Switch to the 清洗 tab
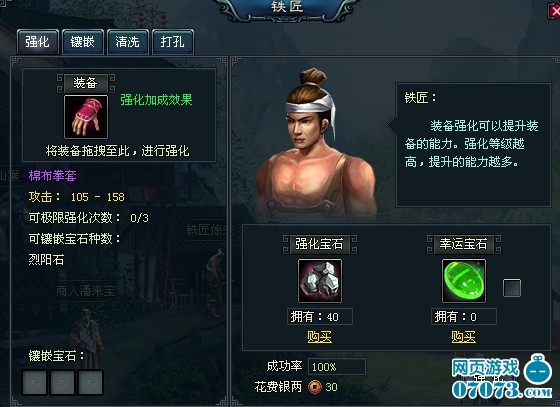Image resolution: width=560 pixels, height=407 pixels. click(128, 42)
